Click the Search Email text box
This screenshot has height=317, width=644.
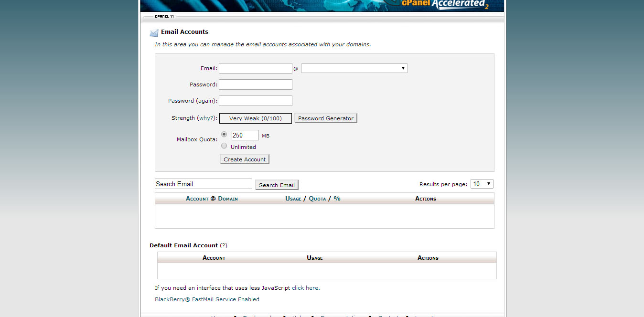(x=203, y=183)
